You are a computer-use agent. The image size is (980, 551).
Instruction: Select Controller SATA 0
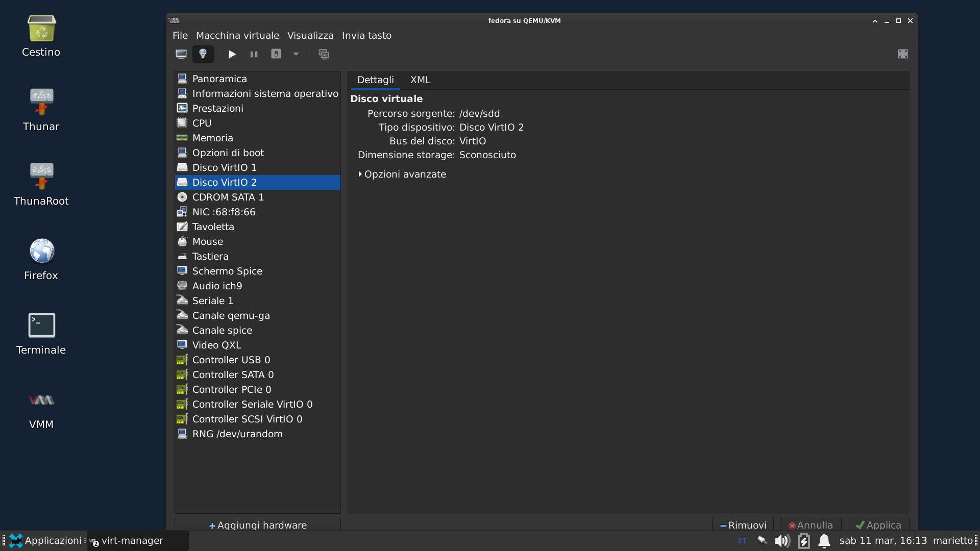258,375
